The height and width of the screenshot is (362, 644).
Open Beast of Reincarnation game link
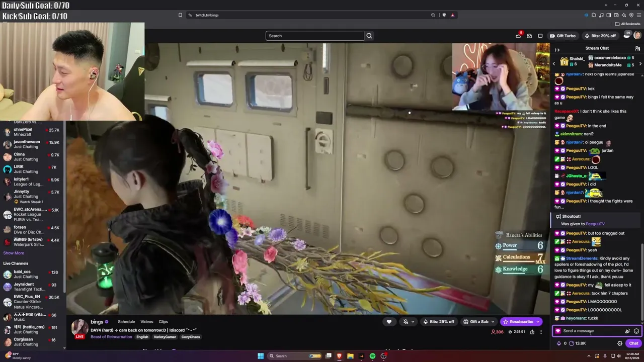click(111, 337)
